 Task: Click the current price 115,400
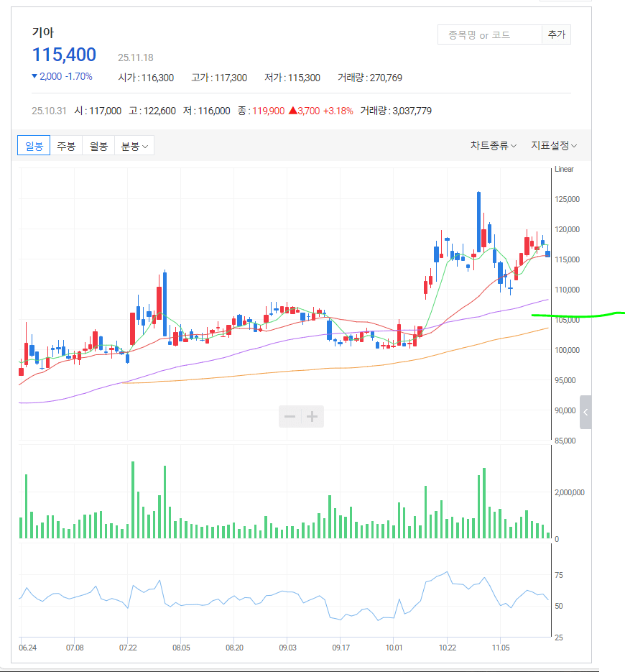point(64,55)
